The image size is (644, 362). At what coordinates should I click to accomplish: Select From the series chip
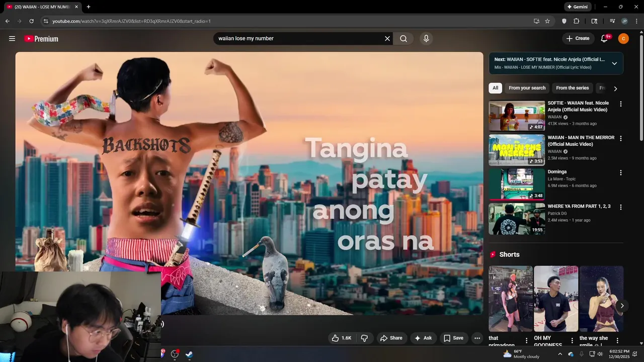click(x=572, y=88)
